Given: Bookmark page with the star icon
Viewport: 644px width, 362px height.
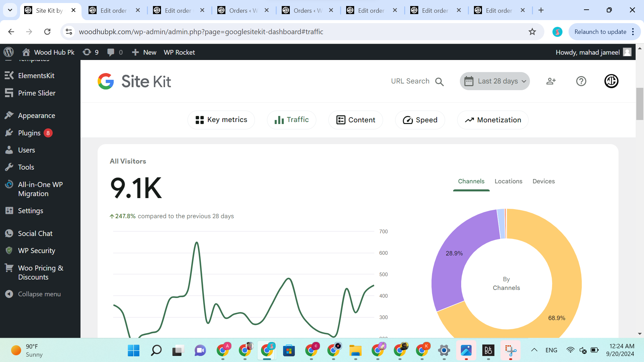Looking at the screenshot, I should [532, 32].
